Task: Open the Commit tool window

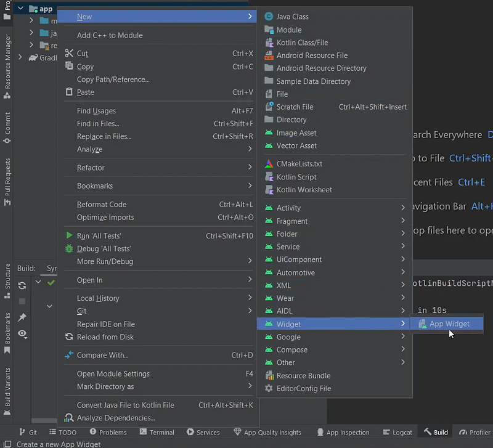Action: tap(7, 128)
